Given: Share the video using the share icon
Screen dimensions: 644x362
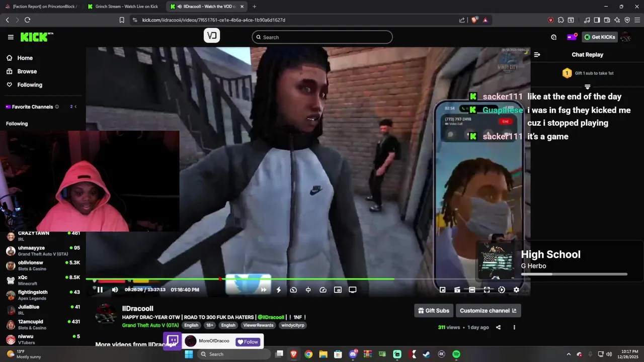Looking at the screenshot, I should pos(498,327).
